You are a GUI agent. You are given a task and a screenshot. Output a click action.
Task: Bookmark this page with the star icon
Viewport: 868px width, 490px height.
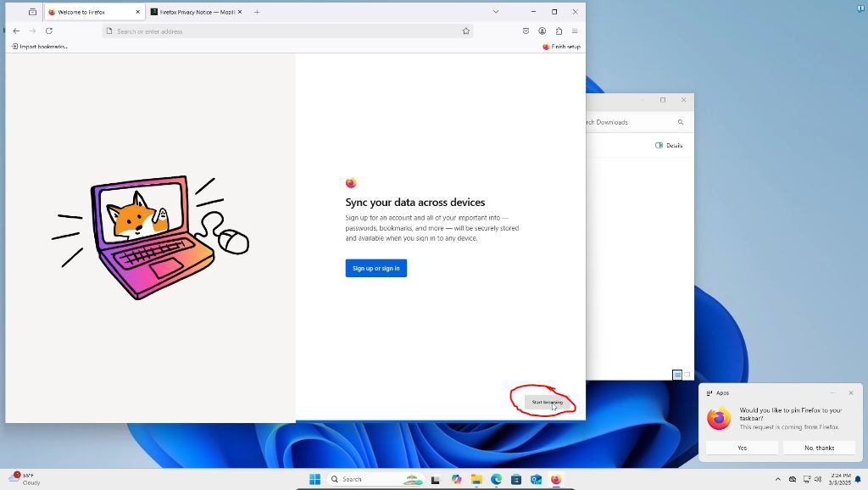coord(466,31)
